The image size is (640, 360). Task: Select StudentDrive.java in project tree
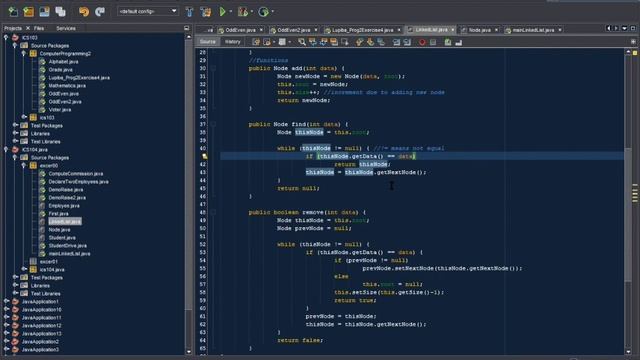point(67,246)
